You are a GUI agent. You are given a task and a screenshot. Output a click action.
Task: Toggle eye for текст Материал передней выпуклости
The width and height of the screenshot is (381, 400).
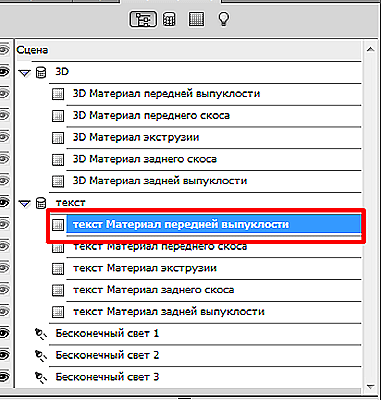pos(4,225)
